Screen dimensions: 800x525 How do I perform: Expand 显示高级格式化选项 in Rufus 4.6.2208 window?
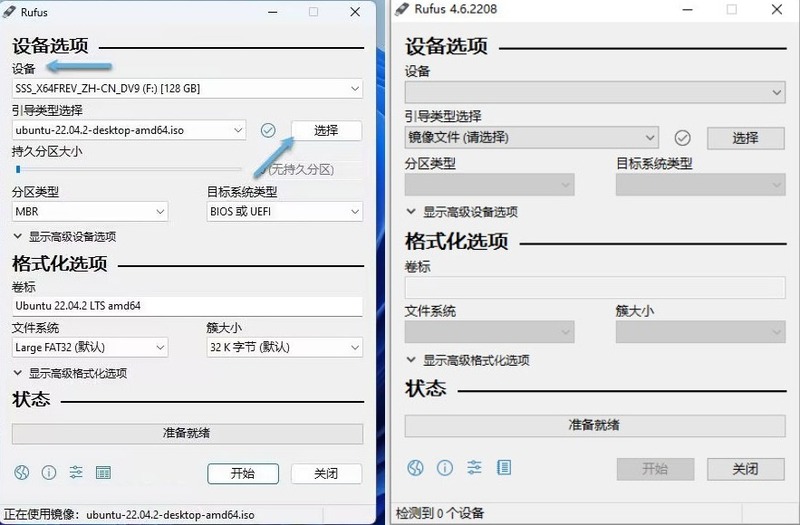click(x=468, y=360)
